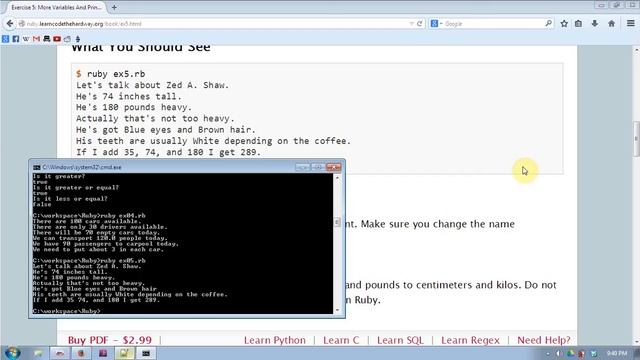Click the cmd.exe window title bar icon

click(37, 167)
